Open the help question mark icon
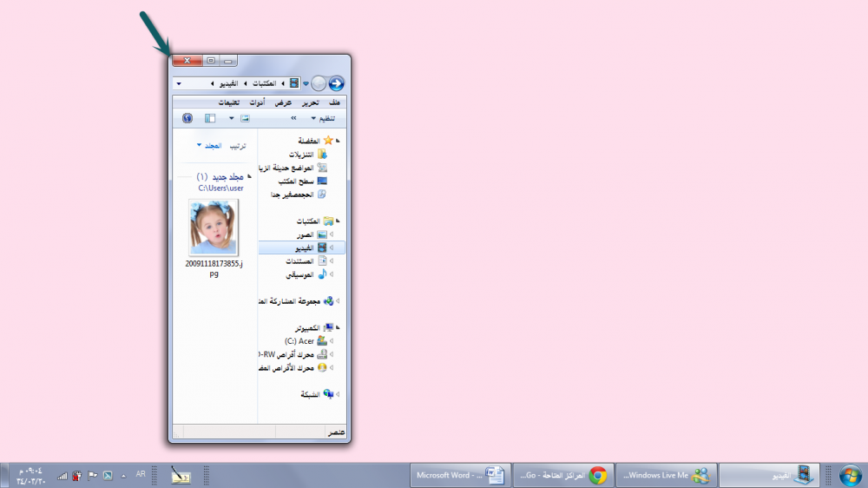 point(187,118)
